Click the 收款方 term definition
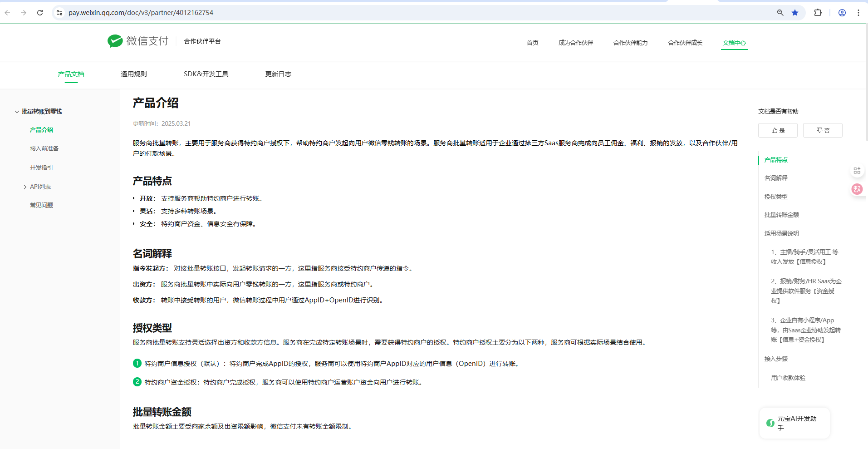Screen dimensions: 868x449 point(259,300)
